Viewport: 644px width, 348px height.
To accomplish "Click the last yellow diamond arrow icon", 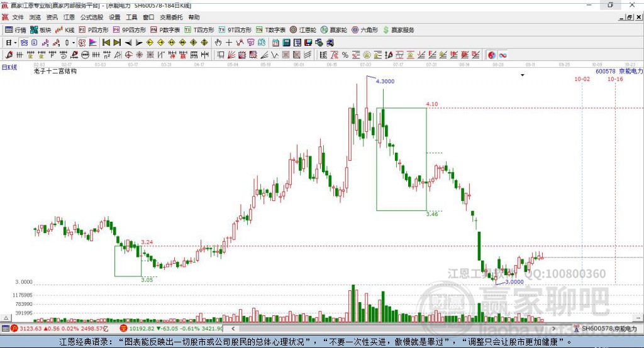I will point(204,43).
